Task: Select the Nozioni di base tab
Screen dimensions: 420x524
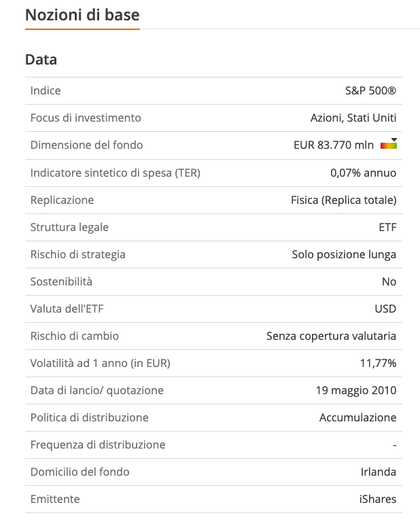Action: 82,14
